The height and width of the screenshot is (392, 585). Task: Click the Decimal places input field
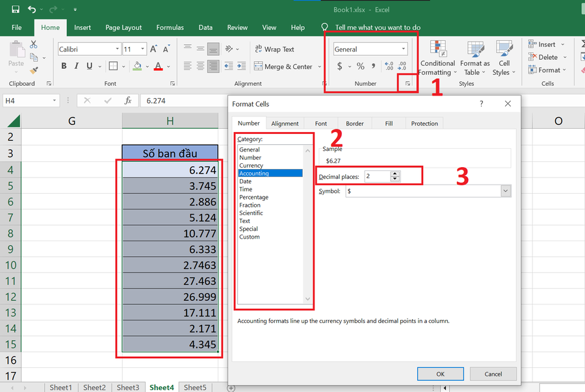[x=378, y=176]
